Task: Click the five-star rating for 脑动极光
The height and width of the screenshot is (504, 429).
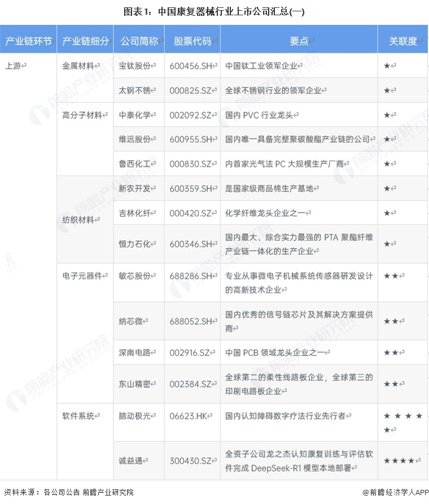Action: click(x=402, y=423)
